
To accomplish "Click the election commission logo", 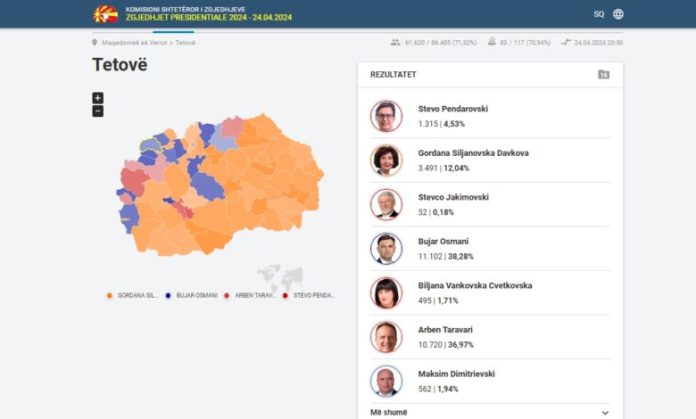I will coord(105,14).
